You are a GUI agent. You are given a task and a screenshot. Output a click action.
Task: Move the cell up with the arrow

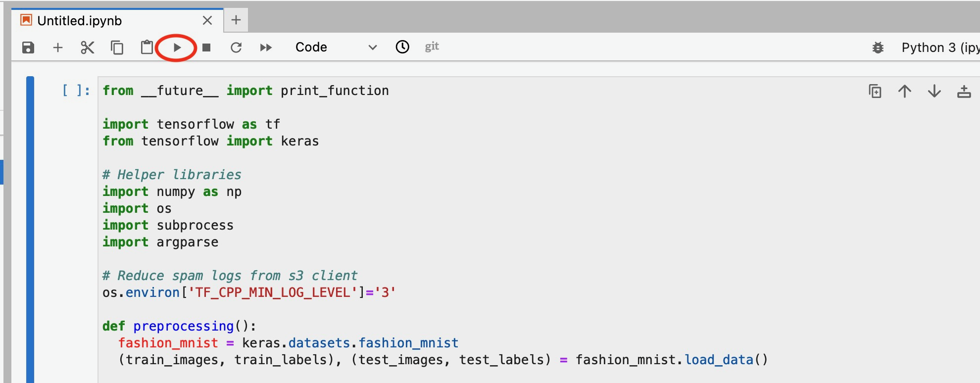pyautogui.click(x=905, y=92)
